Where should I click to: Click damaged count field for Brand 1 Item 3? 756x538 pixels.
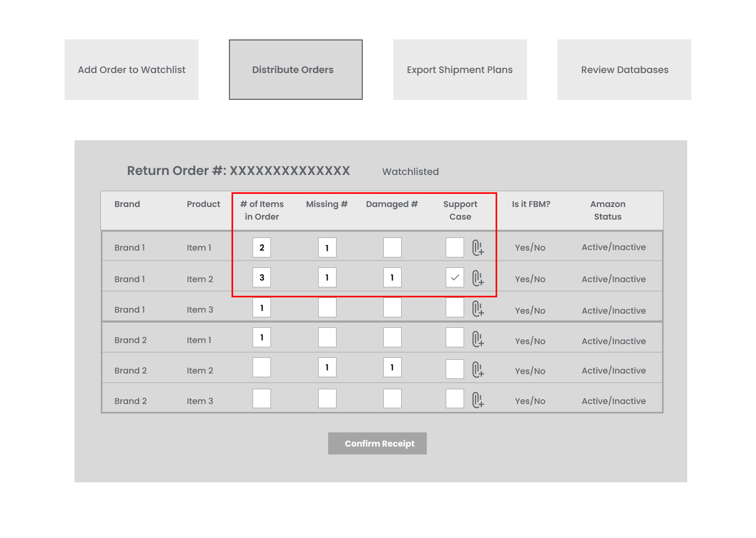tap(392, 307)
